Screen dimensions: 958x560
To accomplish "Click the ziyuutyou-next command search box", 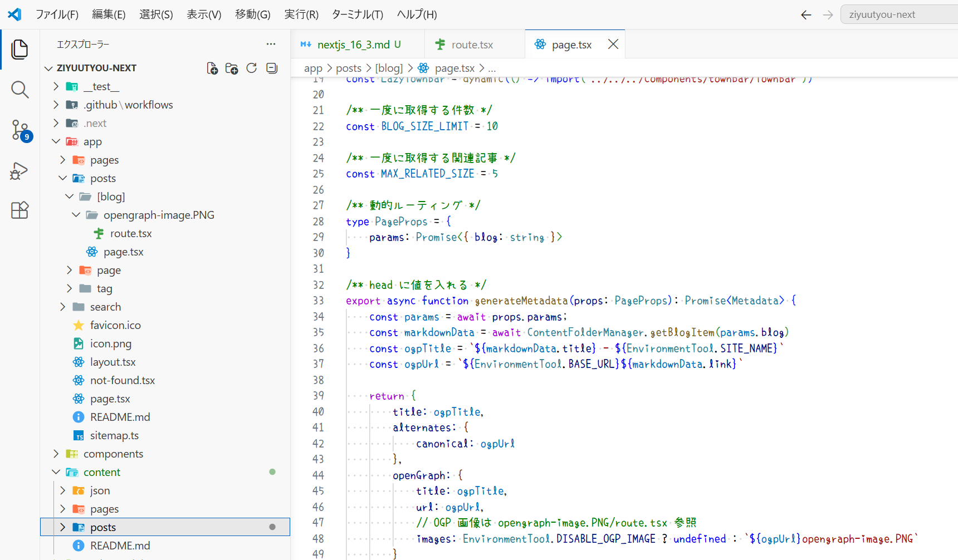I will click(900, 14).
